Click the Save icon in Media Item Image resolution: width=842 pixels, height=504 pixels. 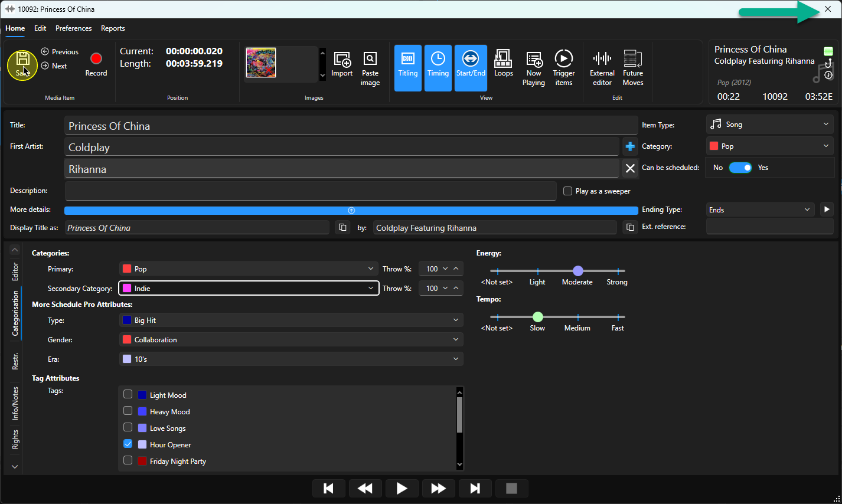pyautogui.click(x=22, y=64)
